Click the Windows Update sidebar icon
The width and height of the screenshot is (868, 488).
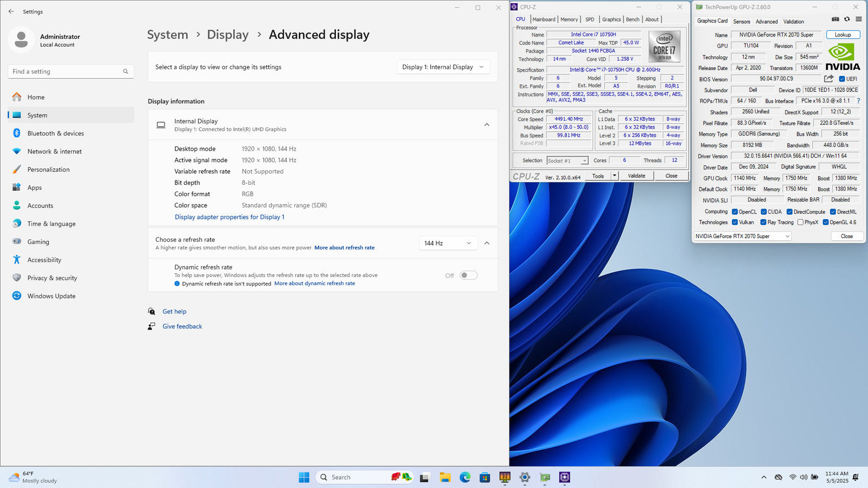click(17, 296)
